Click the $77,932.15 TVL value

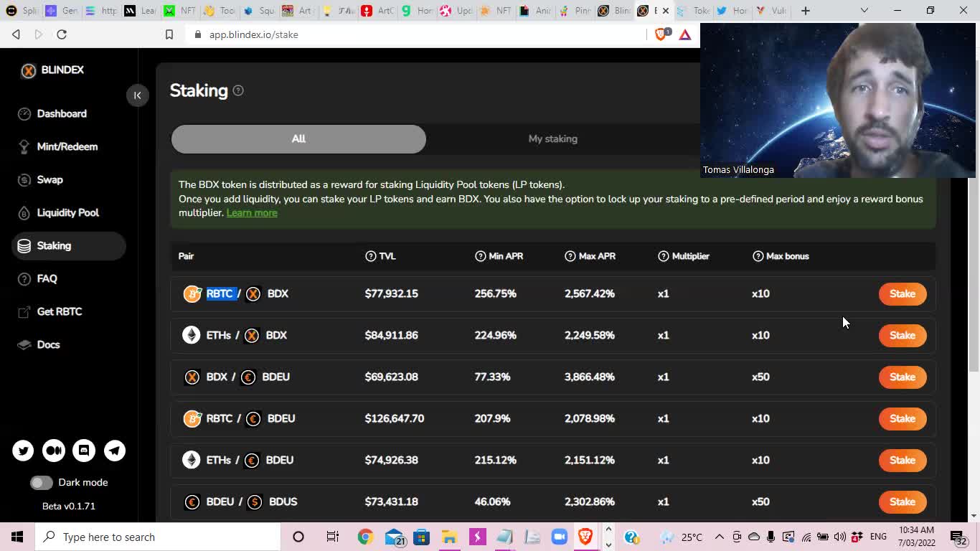(x=391, y=293)
